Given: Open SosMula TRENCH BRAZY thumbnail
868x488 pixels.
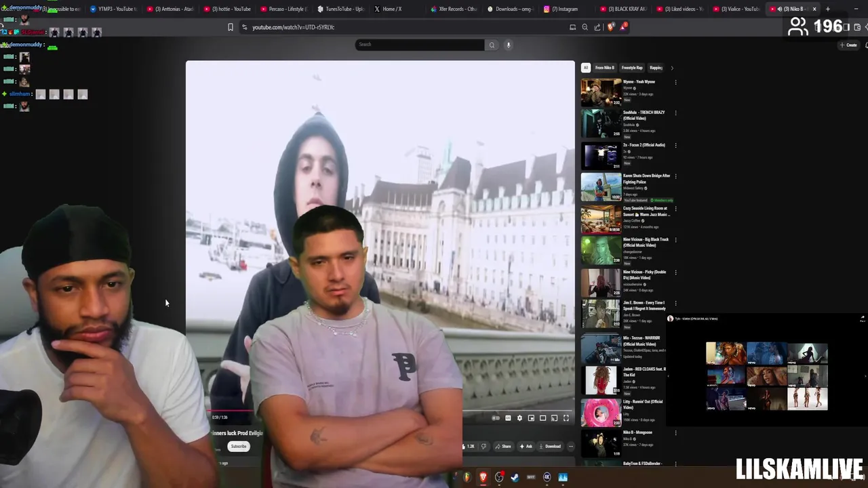Looking at the screenshot, I should [601, 123].
